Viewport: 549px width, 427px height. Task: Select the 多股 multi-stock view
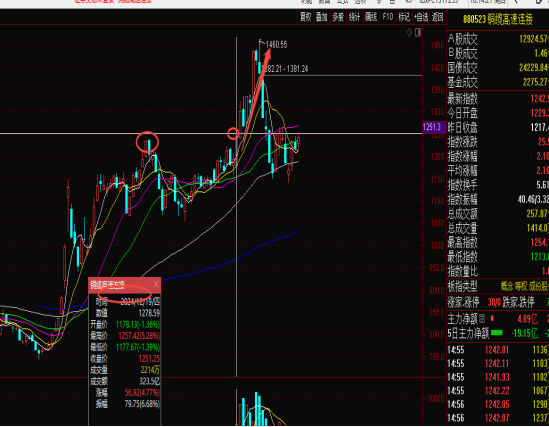[338, 17]
